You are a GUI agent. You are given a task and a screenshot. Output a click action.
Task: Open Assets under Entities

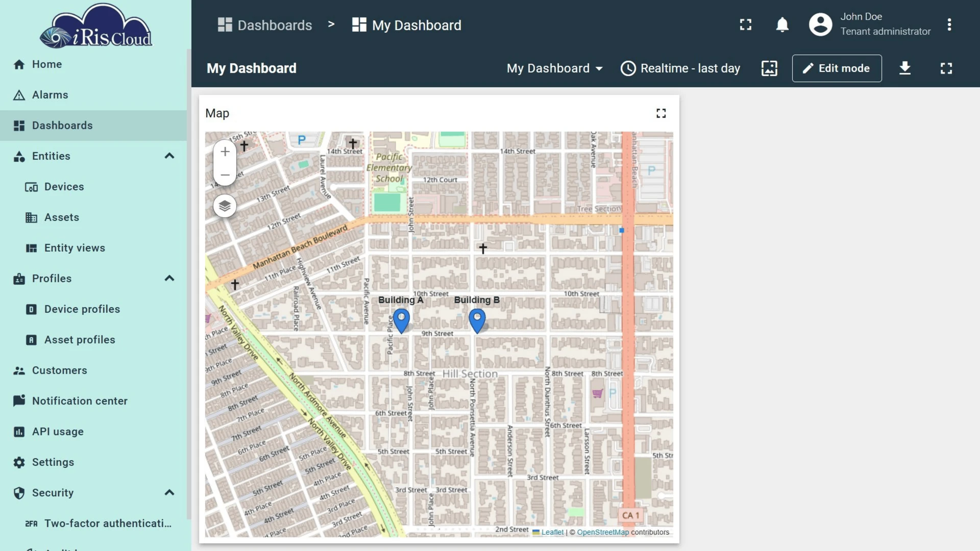[93, 217]
